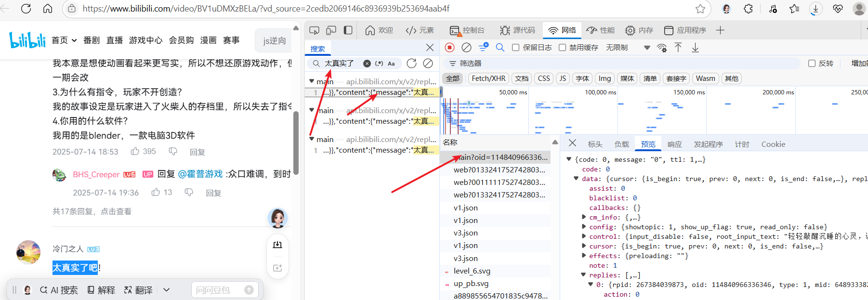Switch to 控制台 Console tab
Image resolution: width=868 pixels, height=300 pixels.
(467, 30)
